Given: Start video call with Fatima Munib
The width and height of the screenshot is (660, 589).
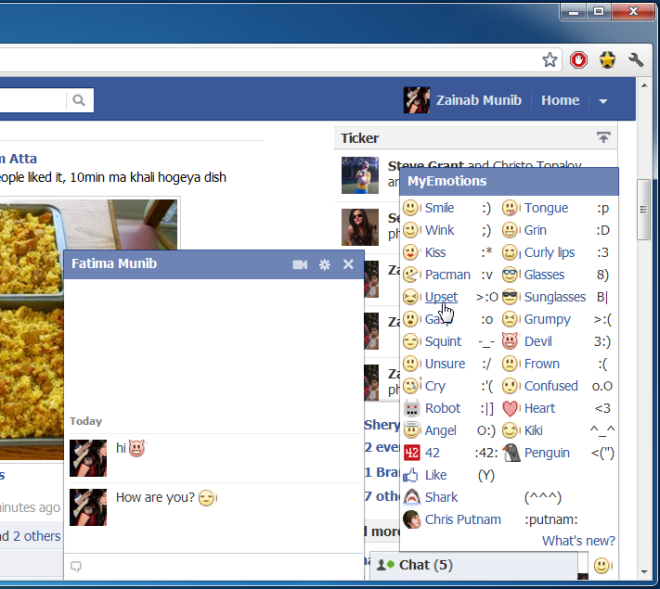Looking at the screenshot, I should click(300, 264).
